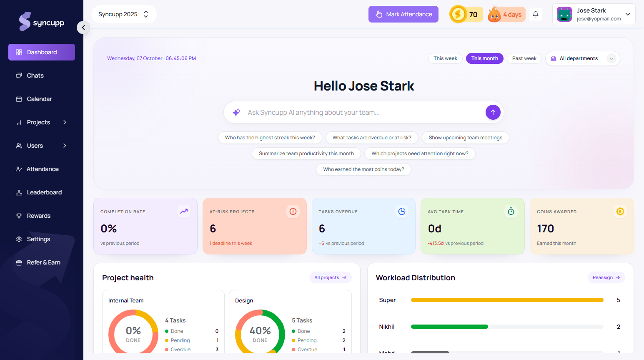Click Nikhil's green workload bar
Viewport: 644px width, 360px height.
tap(449, 327)
